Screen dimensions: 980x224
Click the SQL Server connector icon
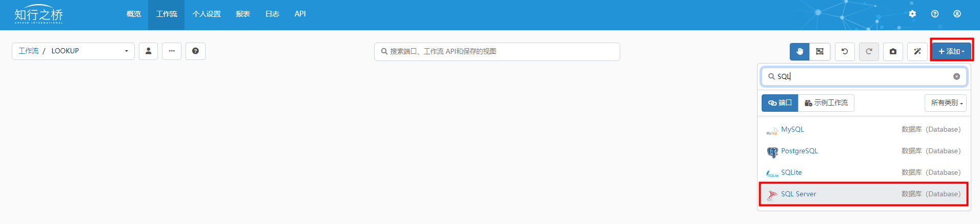(772, 195)
